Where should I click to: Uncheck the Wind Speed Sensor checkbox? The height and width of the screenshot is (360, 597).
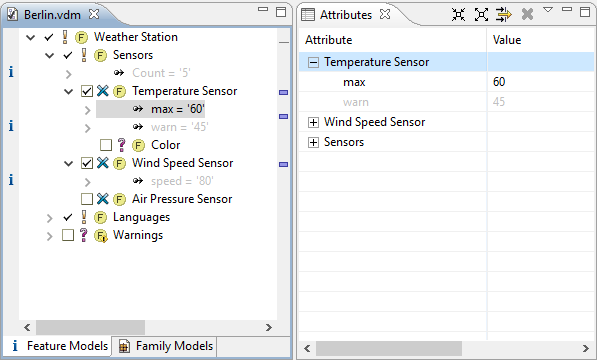[x=87, y=163]
